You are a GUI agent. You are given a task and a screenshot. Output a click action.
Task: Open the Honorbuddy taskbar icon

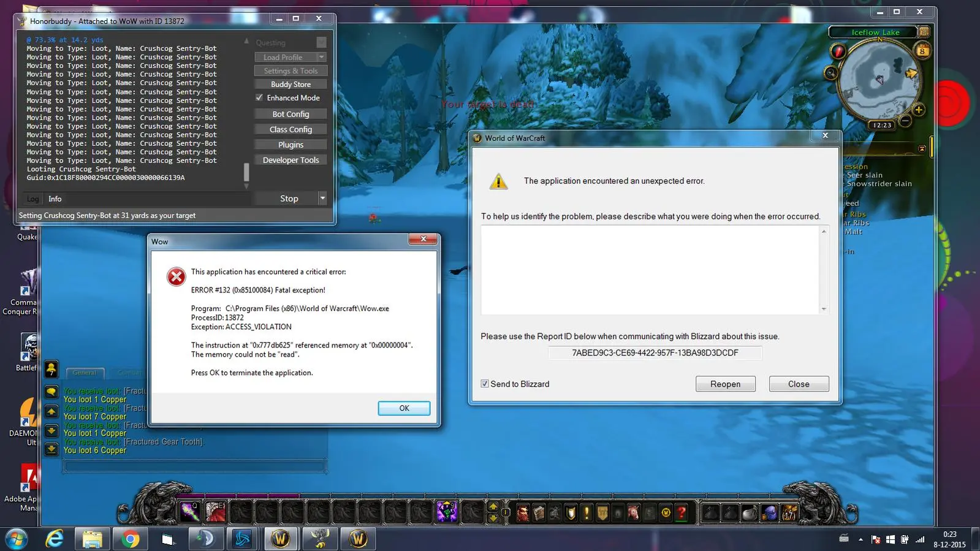point(319,539)
